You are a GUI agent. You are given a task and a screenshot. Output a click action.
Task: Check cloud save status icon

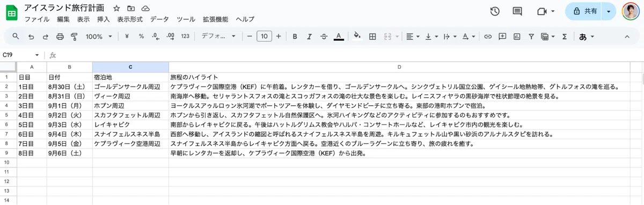pos(145,9)
